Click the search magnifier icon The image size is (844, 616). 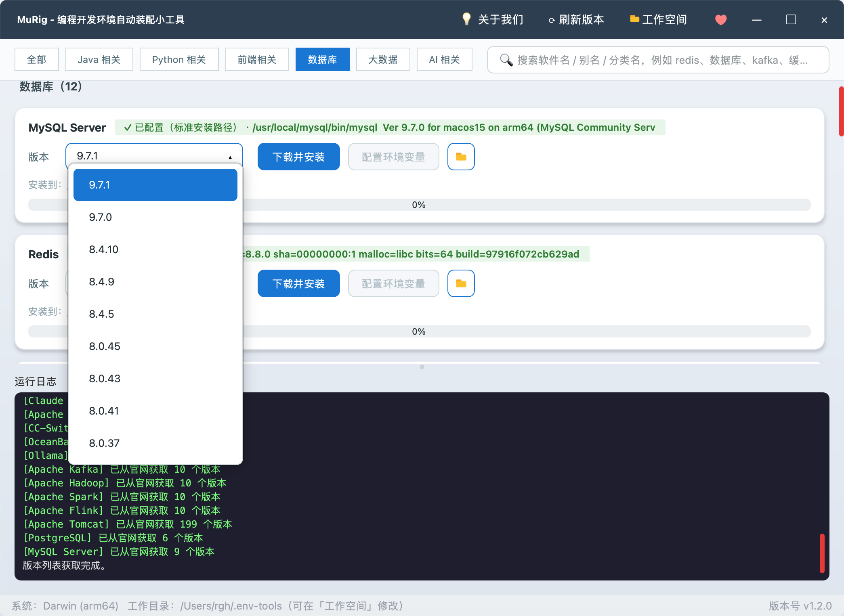click(506, 60)
